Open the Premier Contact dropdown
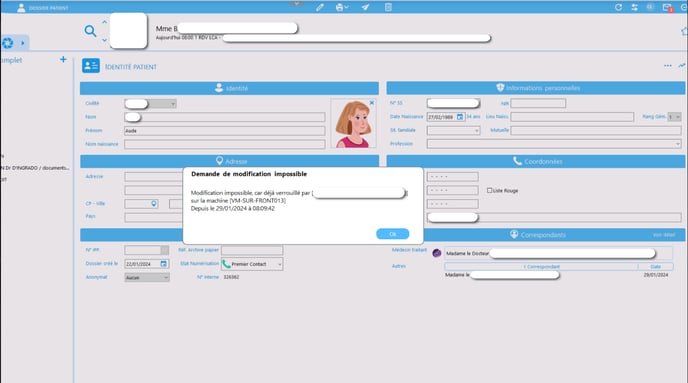Image resolution: width=688 pixels, height=383 pixels. point(252,264)
